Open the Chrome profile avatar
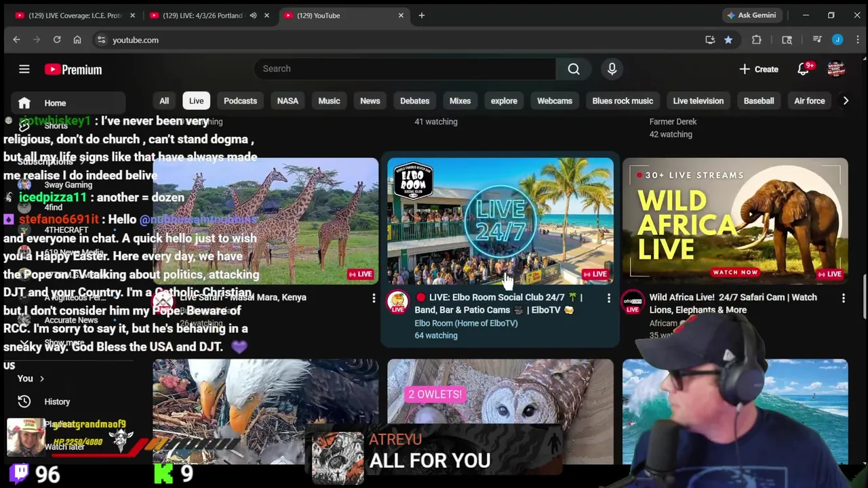This screenshot has height=488, width=868. (837, 40)
